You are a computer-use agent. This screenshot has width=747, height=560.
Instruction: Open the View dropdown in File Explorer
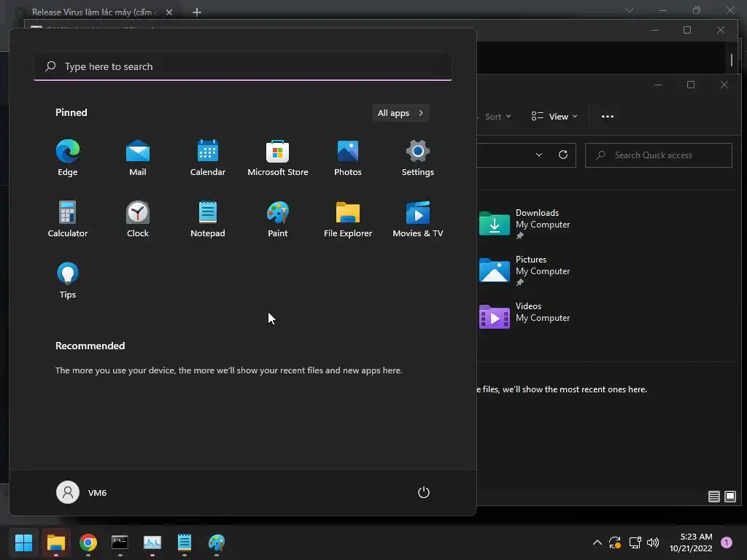[554, 117]
